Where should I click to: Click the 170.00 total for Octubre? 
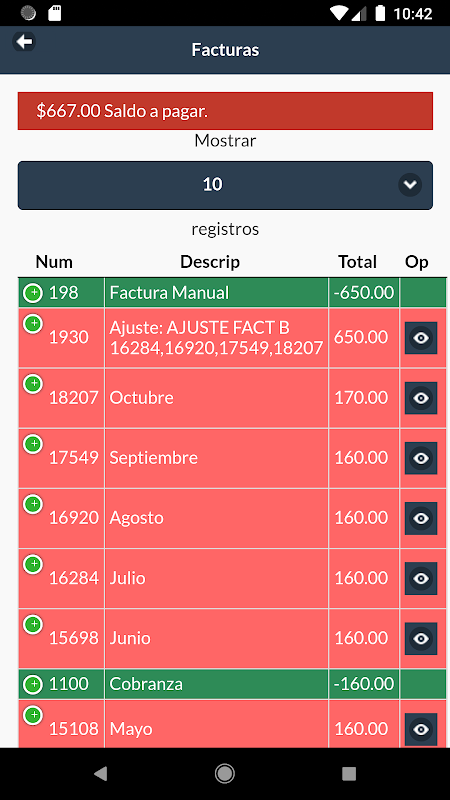tap(361, 398)
